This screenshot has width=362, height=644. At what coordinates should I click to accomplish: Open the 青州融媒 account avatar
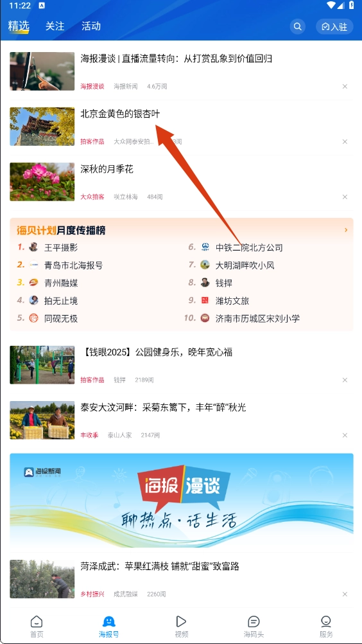33,283
